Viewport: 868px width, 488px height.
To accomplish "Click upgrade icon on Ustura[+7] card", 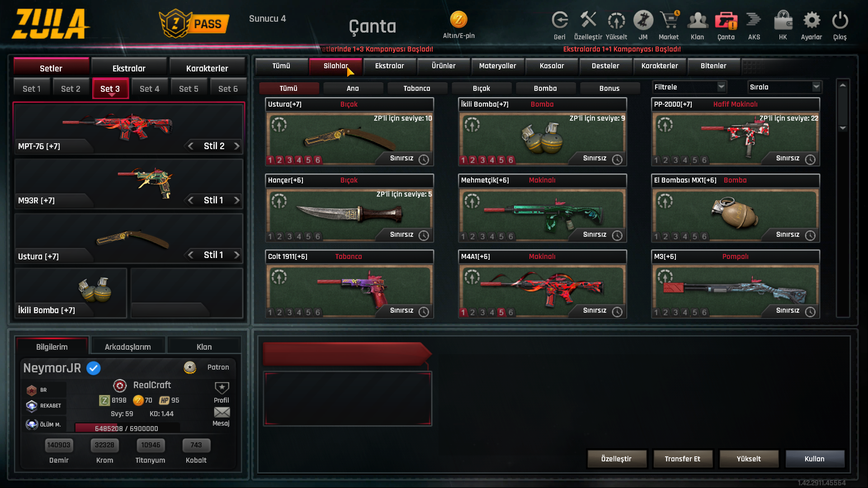I will click(279, 125).
